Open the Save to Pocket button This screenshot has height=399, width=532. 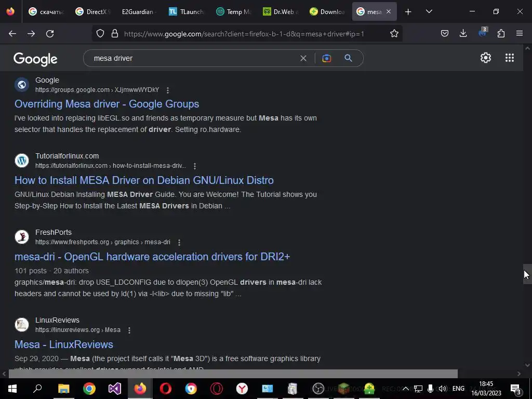coord(445,33)
